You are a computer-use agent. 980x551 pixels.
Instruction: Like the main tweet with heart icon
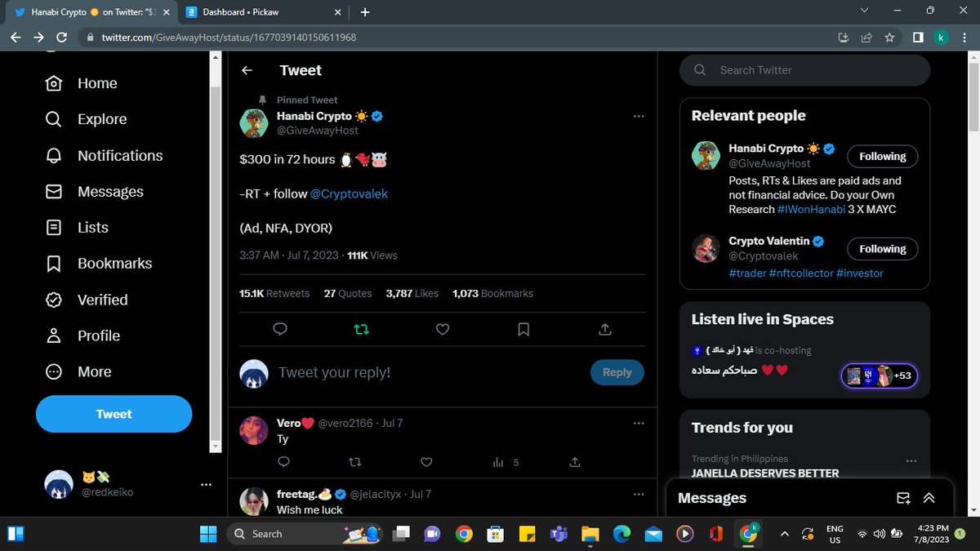pos(442,329)
